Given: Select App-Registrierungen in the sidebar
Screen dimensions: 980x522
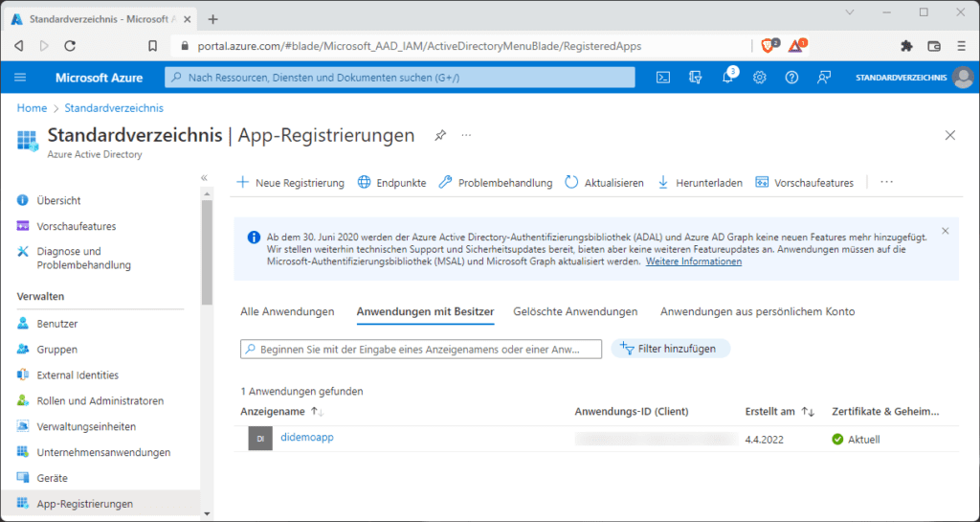Looking at the screenshot, I should click(100, 503).
